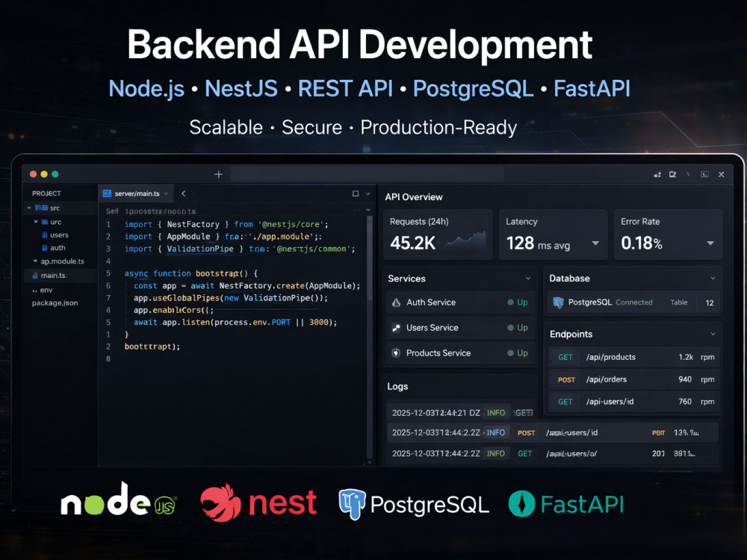The width and height of the screenshot is (747, 560).
Task: Click the PostgreSQL logo at bottom
Action: point(414,504)
